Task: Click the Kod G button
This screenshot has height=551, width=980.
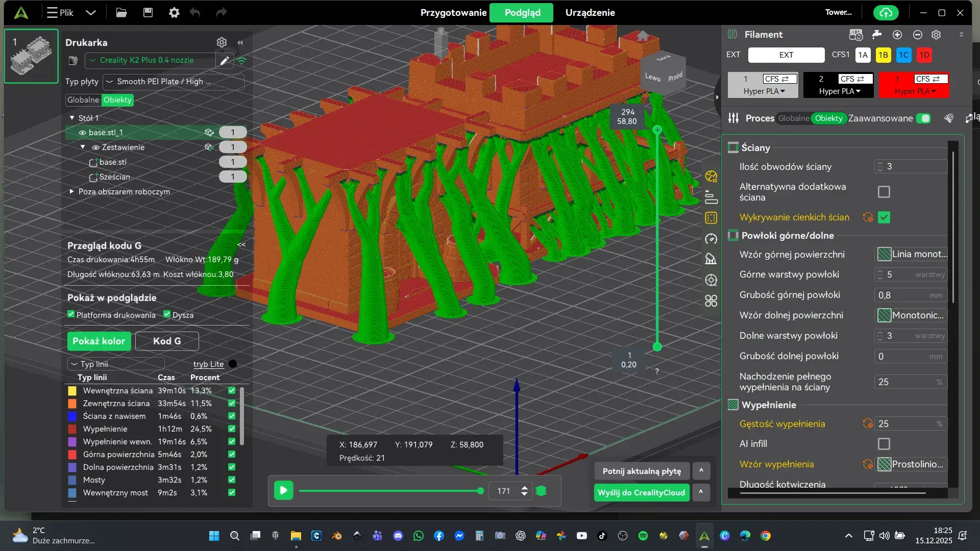Action: (167, 341)
